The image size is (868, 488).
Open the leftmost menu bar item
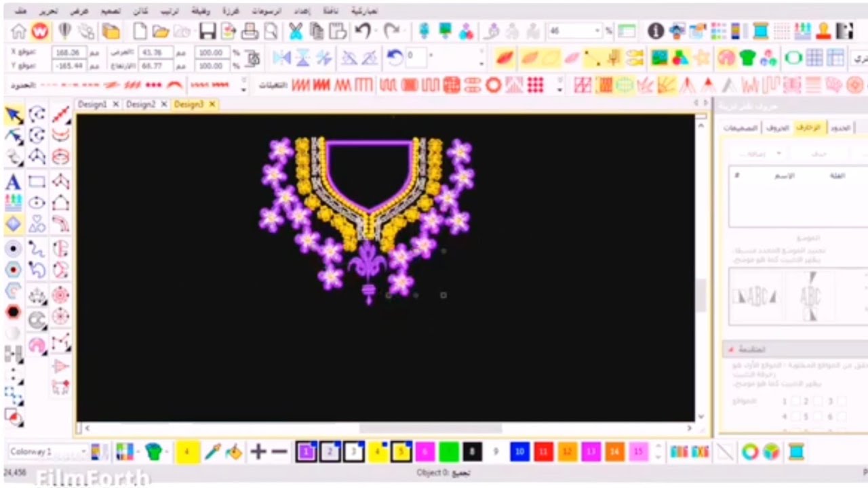[x=20, y=12]
